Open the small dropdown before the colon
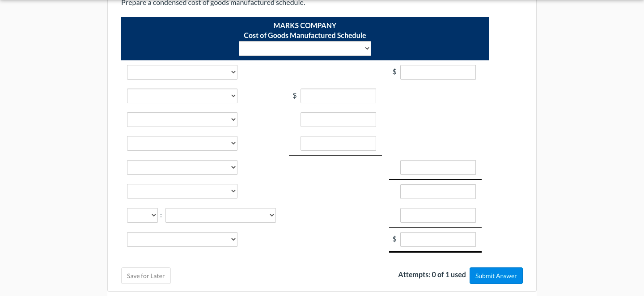Viewport: 644px width, 296px height. coord(142,215)
